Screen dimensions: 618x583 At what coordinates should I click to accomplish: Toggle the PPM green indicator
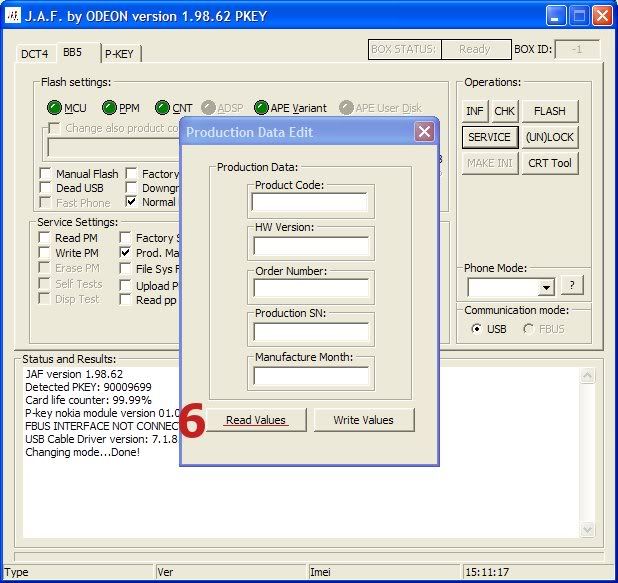click(x=109, y=107)
